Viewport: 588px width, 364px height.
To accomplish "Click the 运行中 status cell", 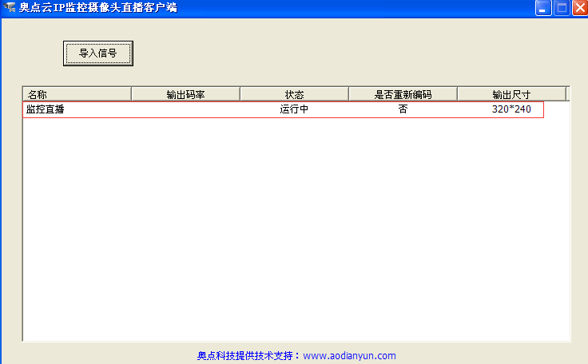I will tap(294, 109).
